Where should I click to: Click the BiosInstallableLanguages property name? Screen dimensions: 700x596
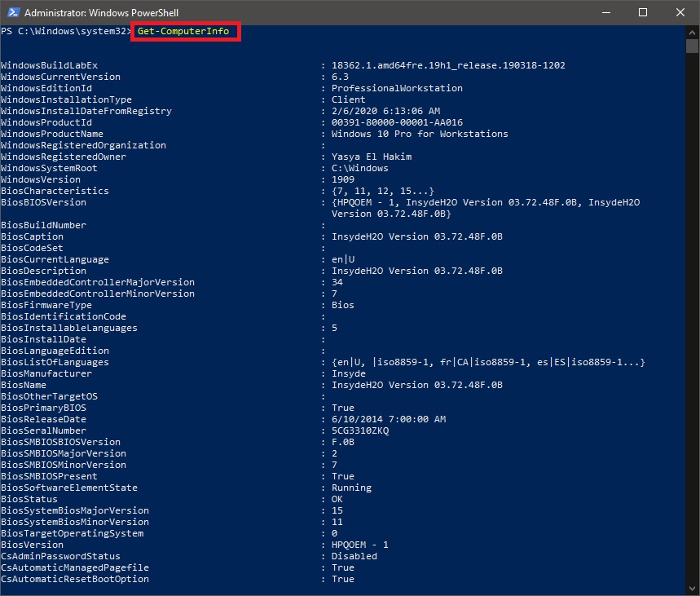[69, 328]
